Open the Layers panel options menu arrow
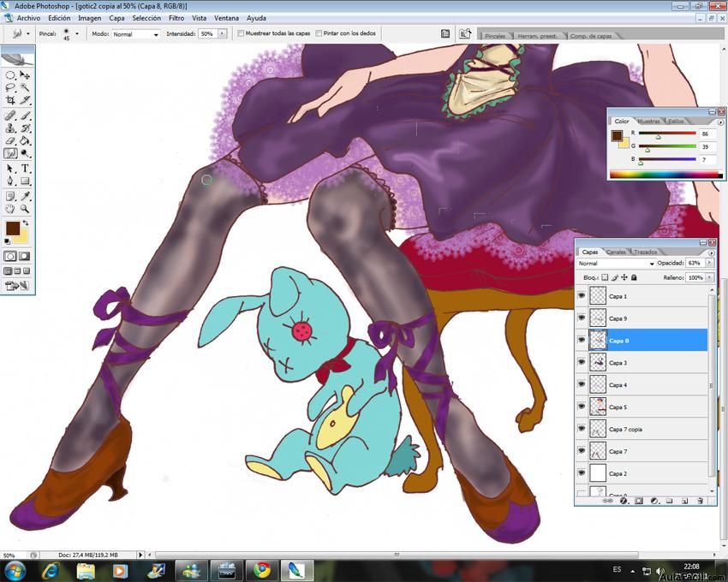 tap(711, 253)
